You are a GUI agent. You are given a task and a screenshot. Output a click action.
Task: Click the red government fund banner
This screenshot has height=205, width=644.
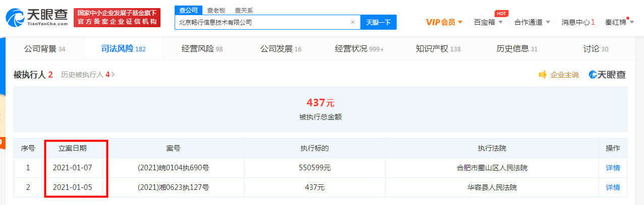tap(117, 18)
